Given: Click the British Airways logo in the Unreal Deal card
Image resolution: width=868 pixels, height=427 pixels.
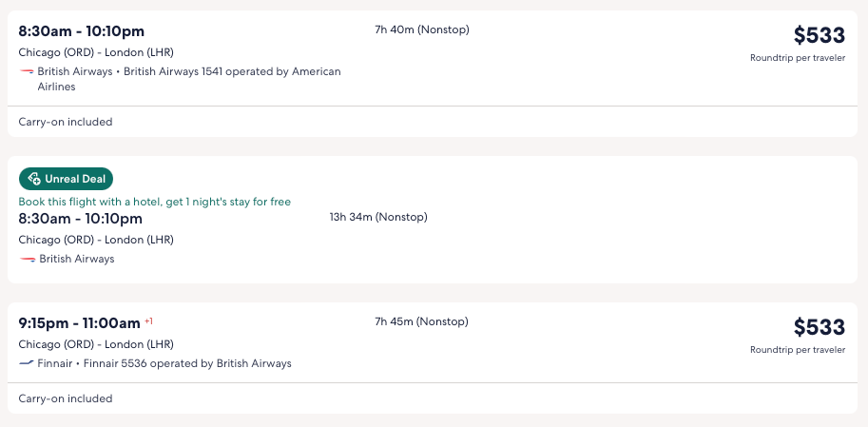Looking at the screenshot, I should pos(27,260).
